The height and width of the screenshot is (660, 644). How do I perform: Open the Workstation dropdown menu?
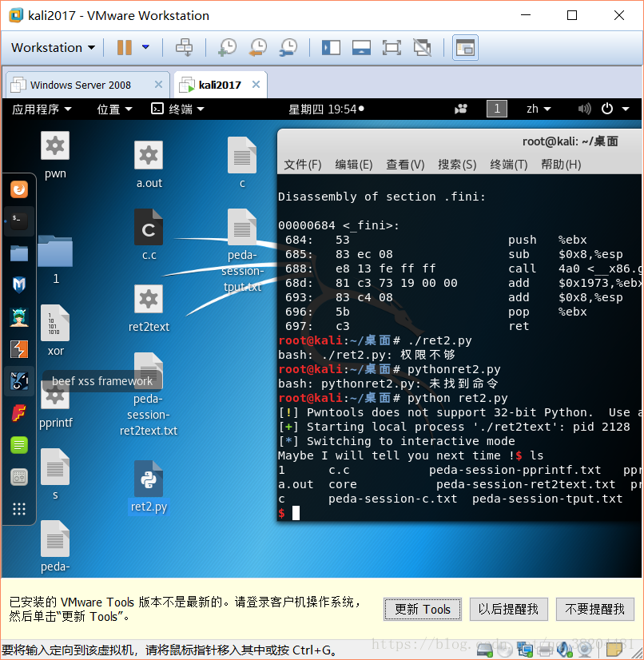pyautogui.click(x=53, y=48)
